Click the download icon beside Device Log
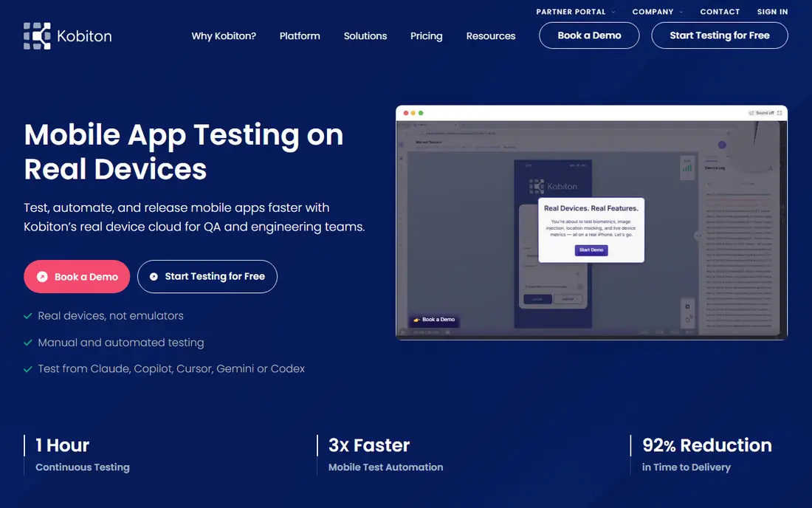812x508 pixels. tap(770, 168)
